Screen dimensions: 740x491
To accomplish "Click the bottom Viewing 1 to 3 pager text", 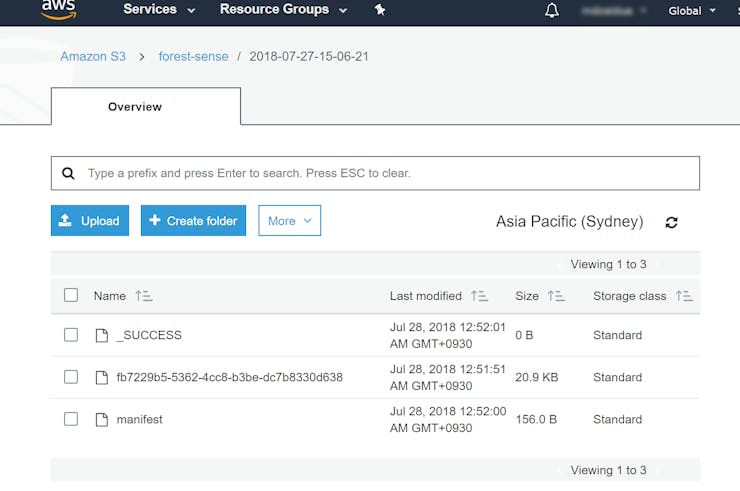I will tap(608, 470).
